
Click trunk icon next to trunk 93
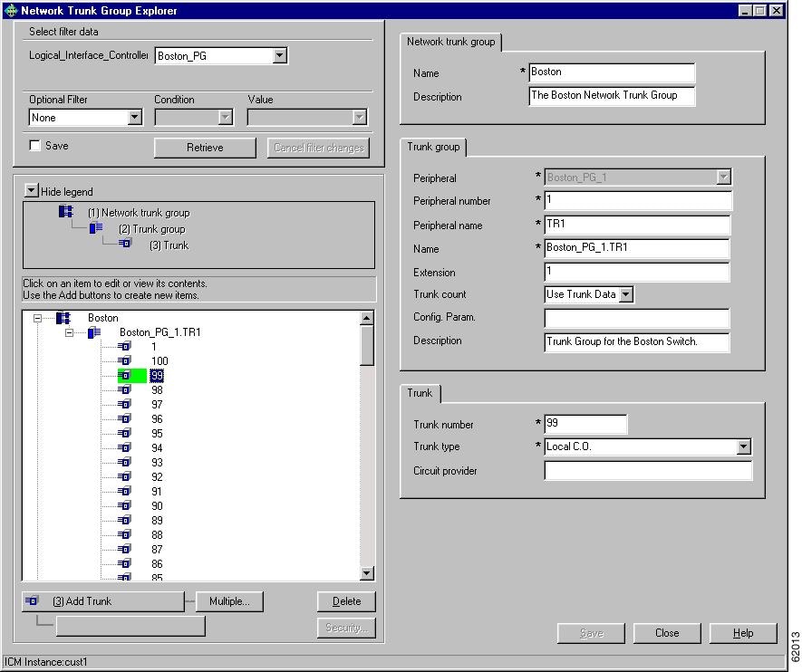[124, 463]
